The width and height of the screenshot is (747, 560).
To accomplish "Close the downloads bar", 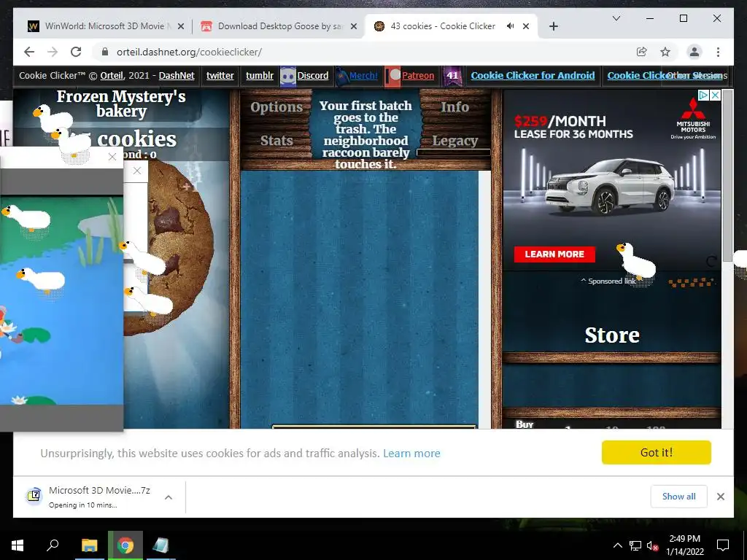I will (x=720, y=497).
